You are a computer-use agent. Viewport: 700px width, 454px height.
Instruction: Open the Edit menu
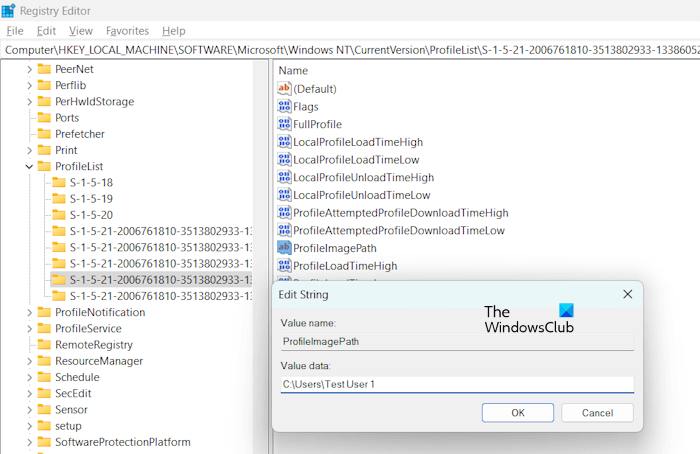pyautogui.click(x=46, y=31)
